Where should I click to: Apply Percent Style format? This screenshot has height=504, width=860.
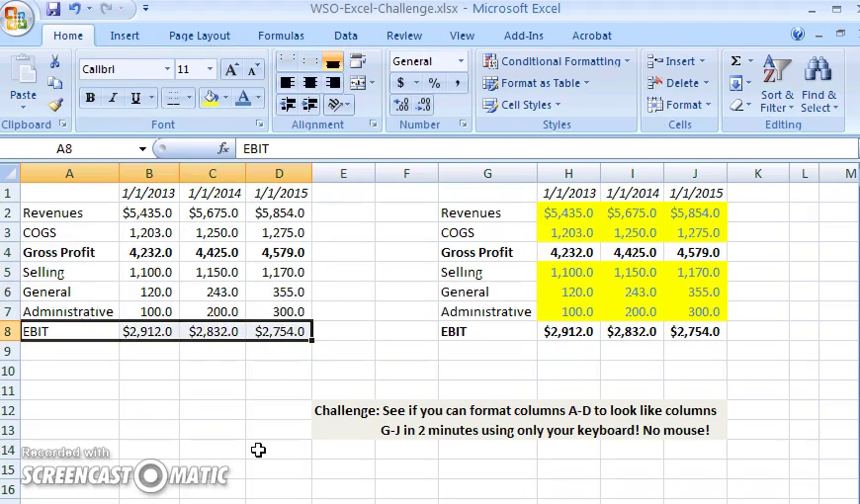click(x=434, y=83)
